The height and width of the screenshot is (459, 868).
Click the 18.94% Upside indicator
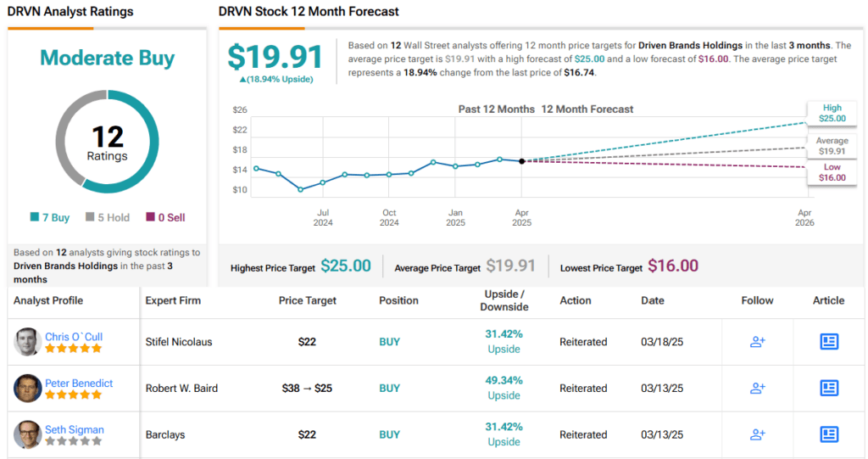(x=276, y=79)
